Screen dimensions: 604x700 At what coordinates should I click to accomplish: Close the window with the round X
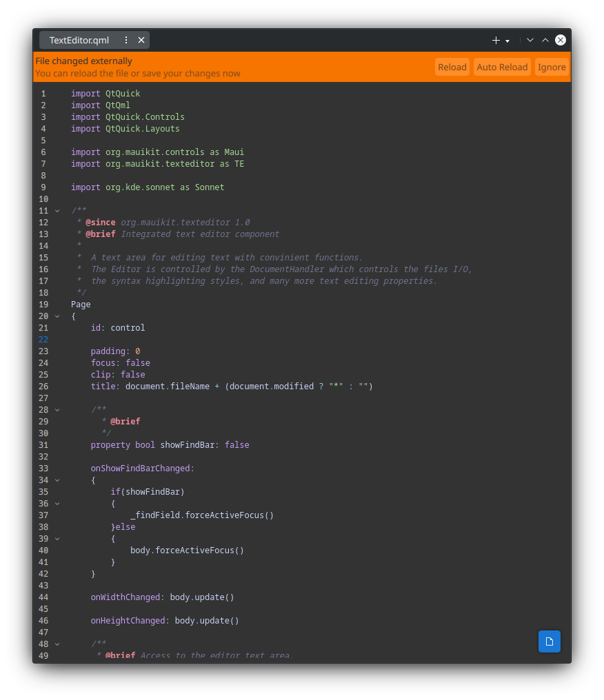click(561, 40)
